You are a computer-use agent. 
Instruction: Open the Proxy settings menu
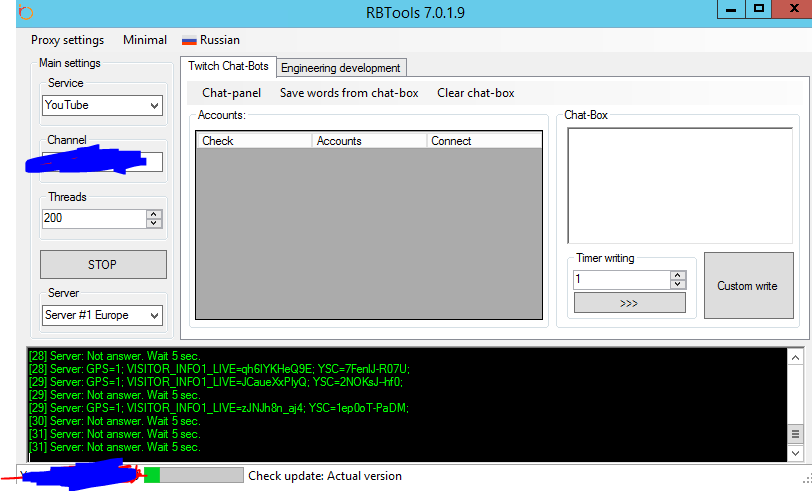tap(67, 40)
